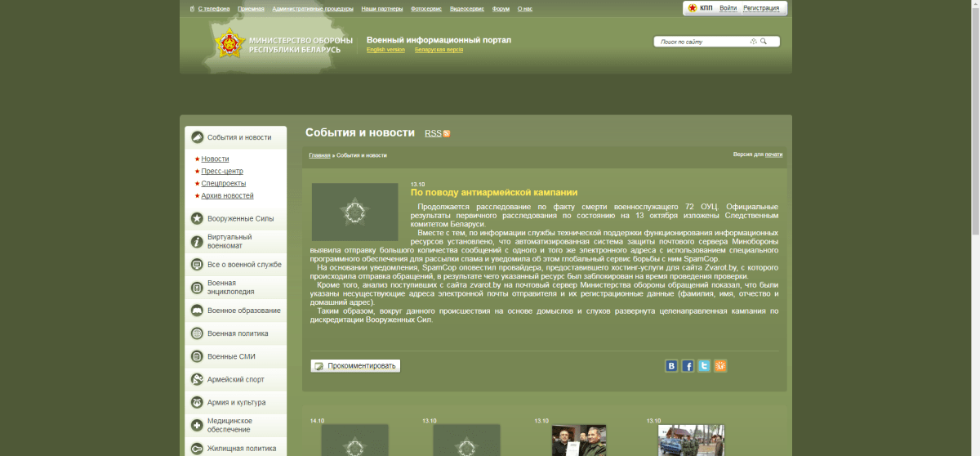Open Форум in the top menu
The image size is (980, 456).
pos(501,9)
